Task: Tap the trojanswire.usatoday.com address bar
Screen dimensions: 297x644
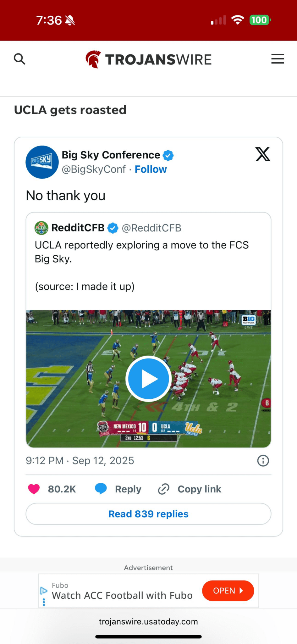Action: tap(148, 622)
